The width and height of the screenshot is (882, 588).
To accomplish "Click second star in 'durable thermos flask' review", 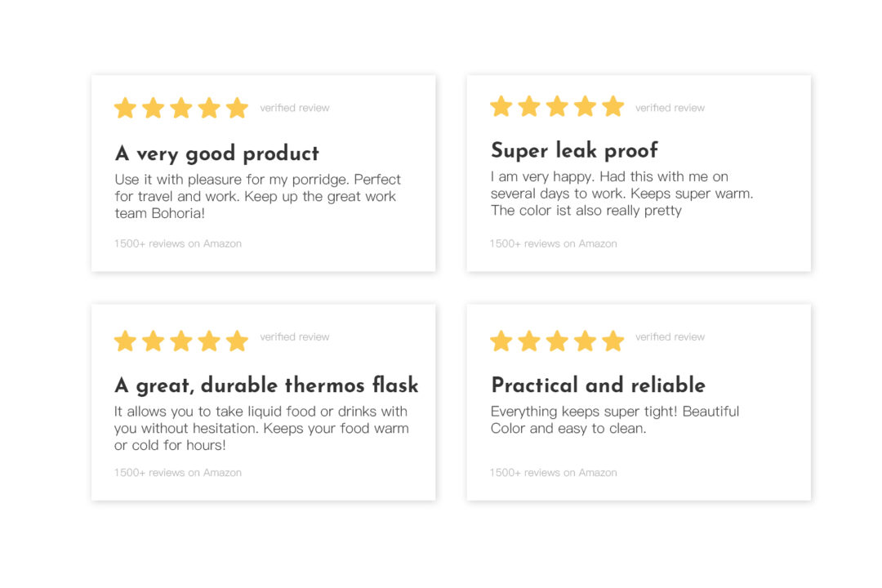I will (x=153, y=341).
